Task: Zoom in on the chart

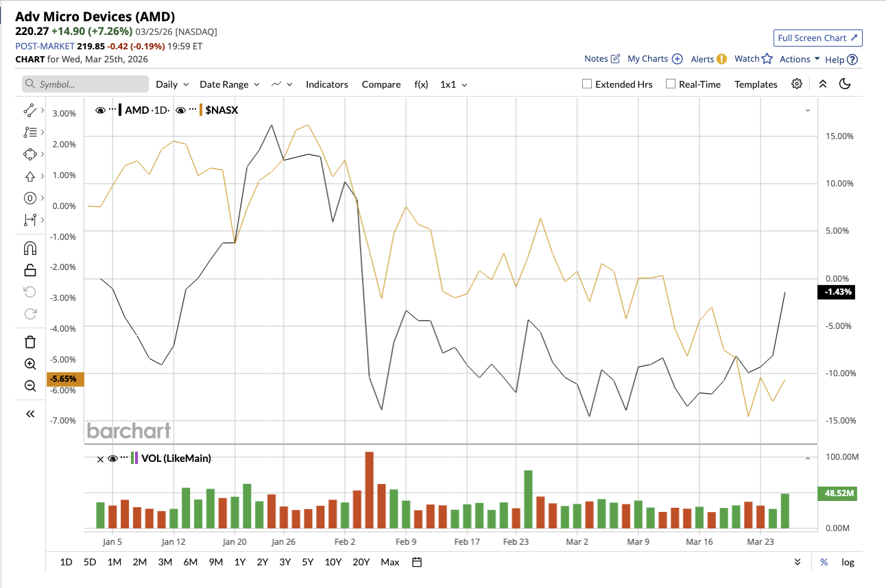Action: (x=30, y=364)
